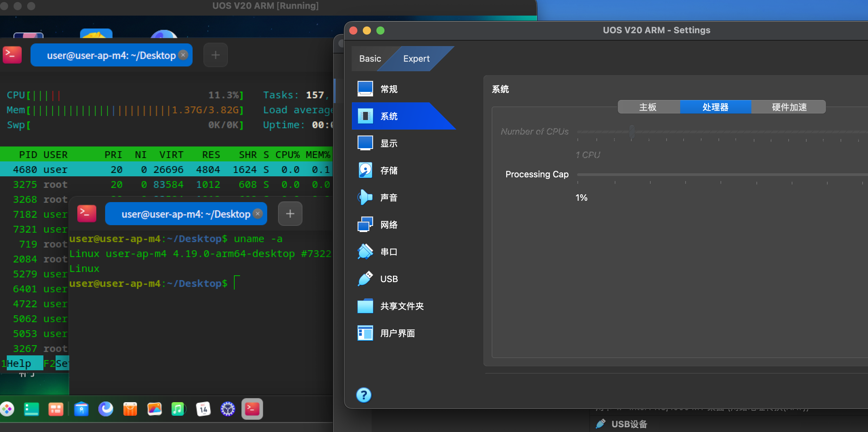Select the front terminal's Desktop tab
Viewport: 868px width, 432px height.
(x=186, y=214)
